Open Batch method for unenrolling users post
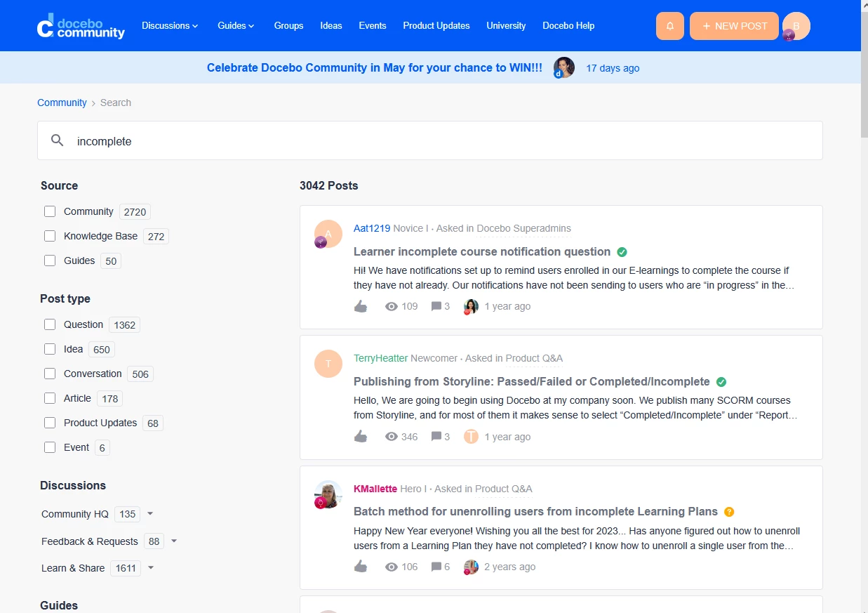Viewport: 868px width, 613px height. point(536,512)
